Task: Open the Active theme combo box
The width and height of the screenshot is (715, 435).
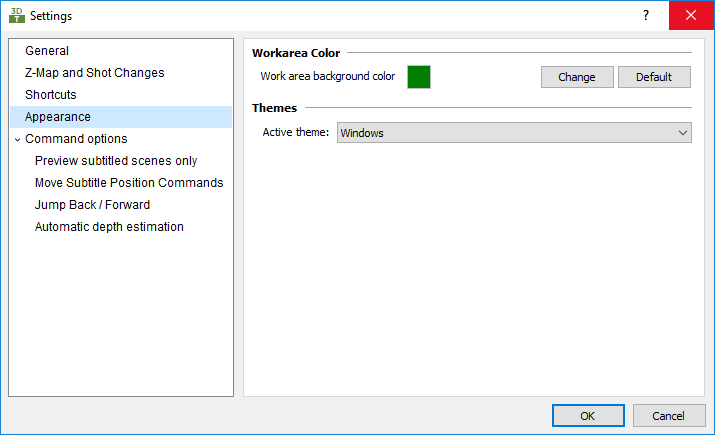Action: (505, 133)
